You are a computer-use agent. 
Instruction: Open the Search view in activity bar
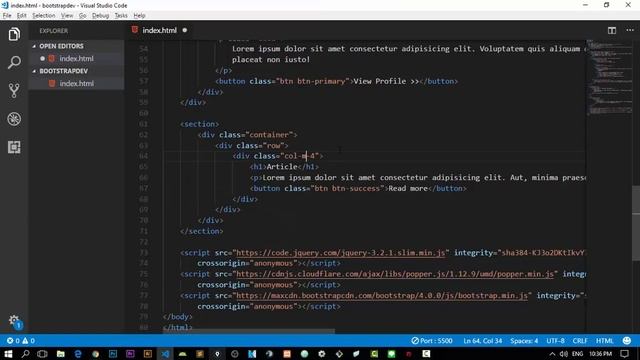(14, 62)
